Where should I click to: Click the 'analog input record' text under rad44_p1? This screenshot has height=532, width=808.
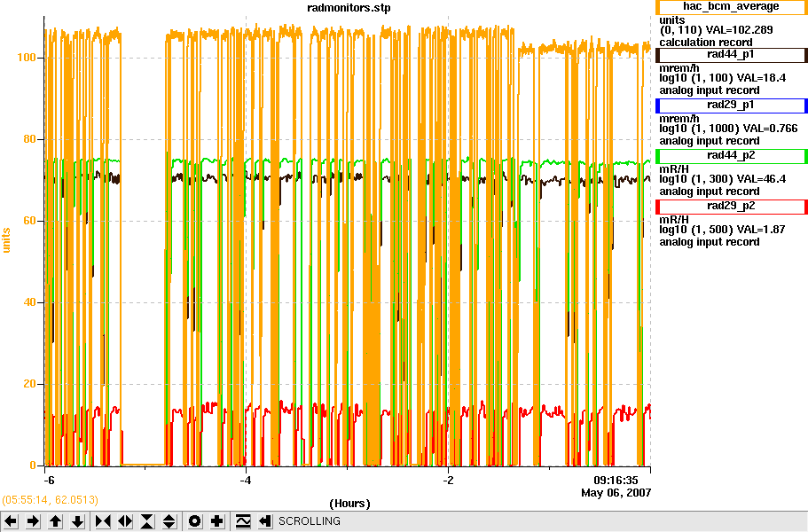709,90
